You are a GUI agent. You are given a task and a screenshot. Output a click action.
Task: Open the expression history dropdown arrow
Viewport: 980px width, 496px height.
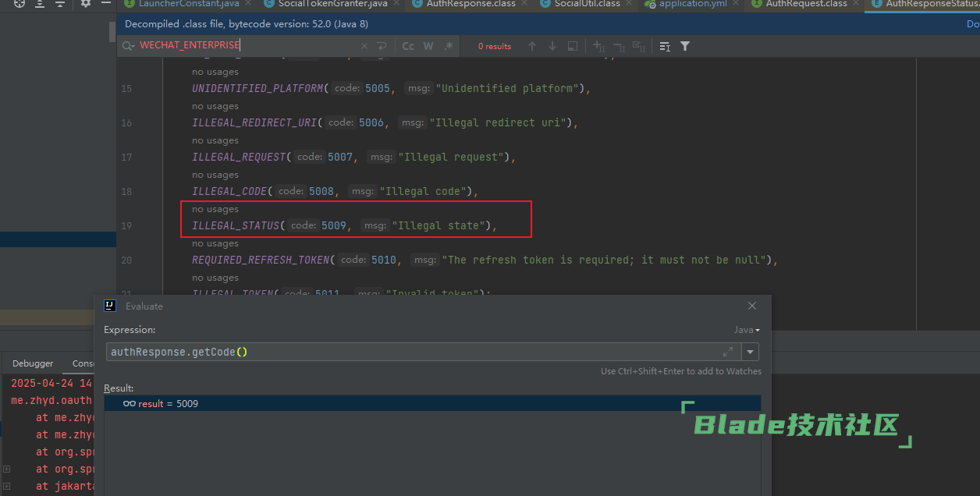coord(750,352)
